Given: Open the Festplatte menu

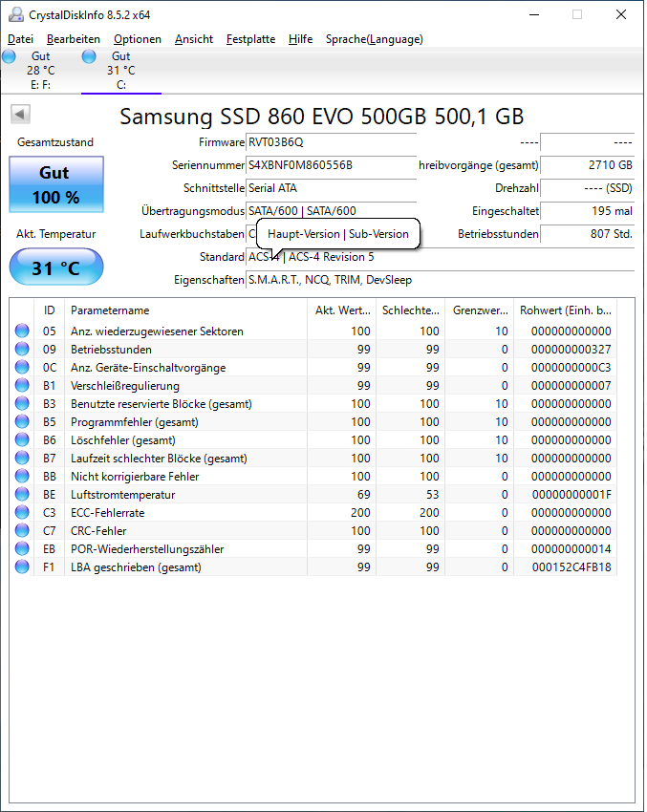Looking at the screenshot, I should (x=250, y=39).
